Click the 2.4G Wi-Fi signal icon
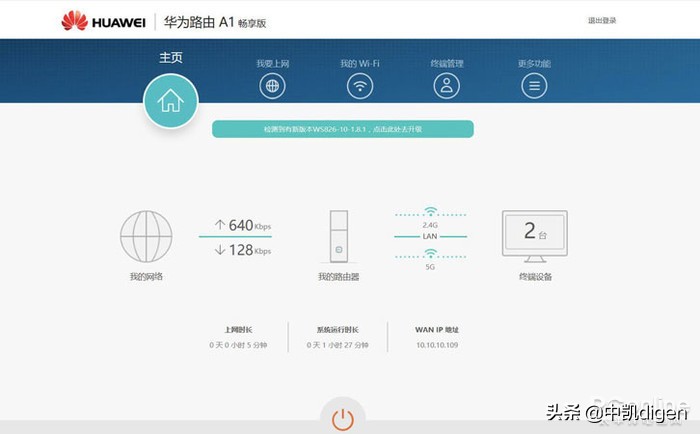This screenshot has width=700, height=434. 430,211
